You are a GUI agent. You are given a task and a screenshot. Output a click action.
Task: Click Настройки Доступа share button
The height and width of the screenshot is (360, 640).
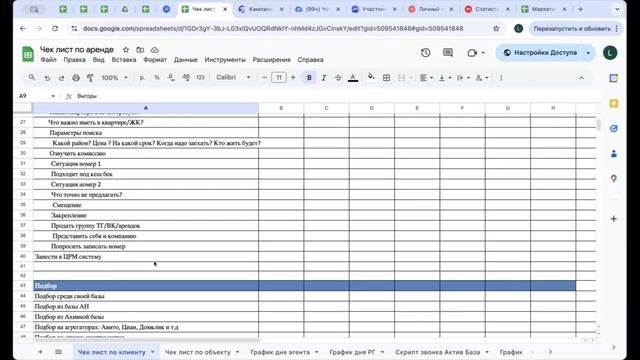click(x=540, y=53)
